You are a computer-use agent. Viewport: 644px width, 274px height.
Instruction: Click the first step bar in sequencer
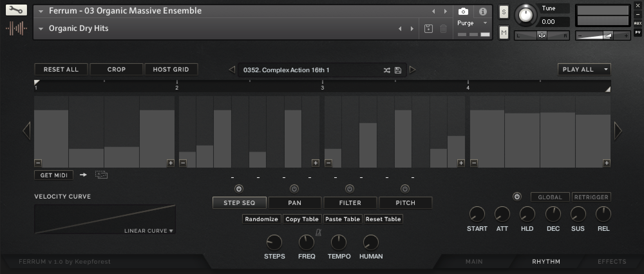51,139
